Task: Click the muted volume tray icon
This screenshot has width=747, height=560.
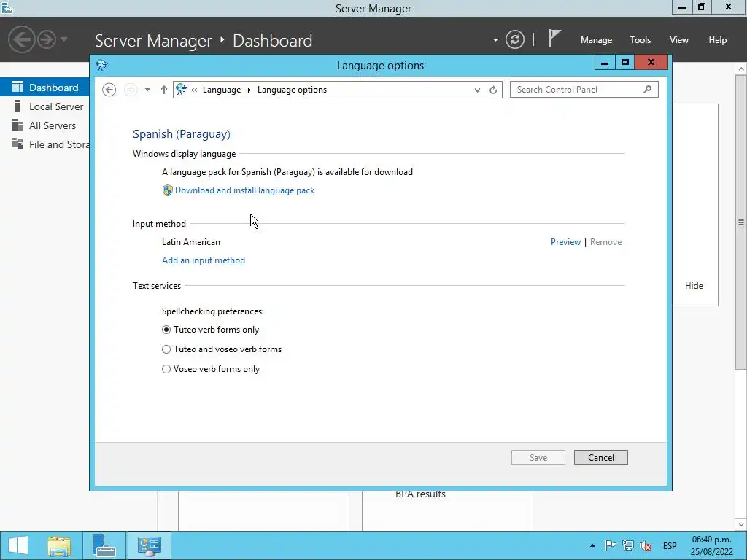Action: point(646,545)
